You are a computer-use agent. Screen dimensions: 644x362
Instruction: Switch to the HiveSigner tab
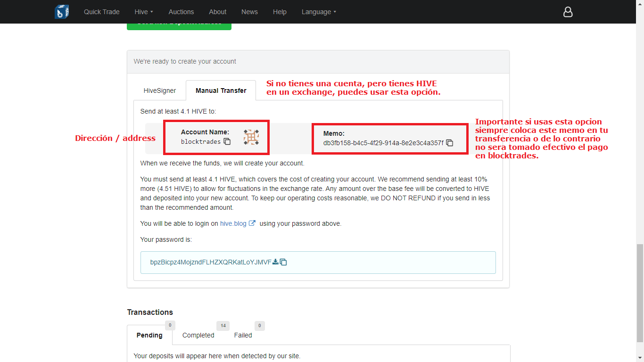160,90
